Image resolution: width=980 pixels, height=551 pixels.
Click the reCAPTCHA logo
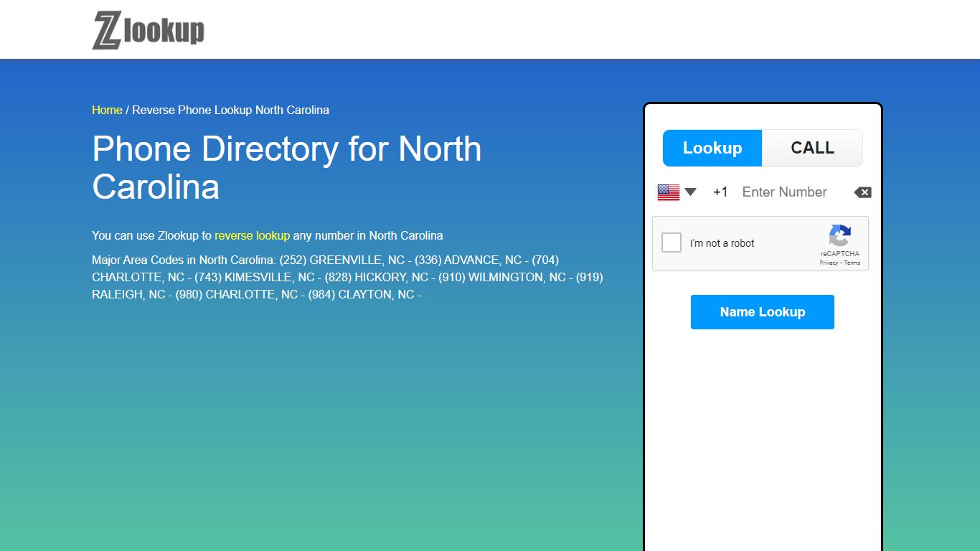pos(840,235)
